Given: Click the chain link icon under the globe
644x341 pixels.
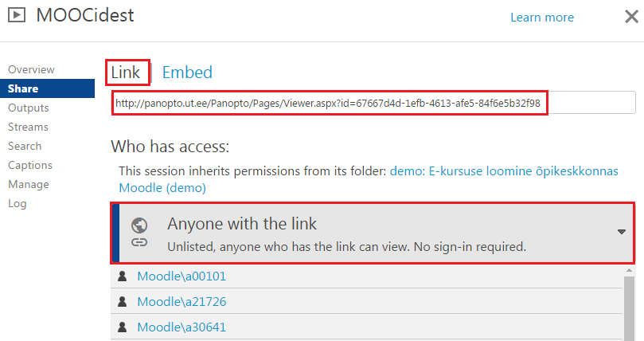Looking at the screenshot, I should [139, 241].
